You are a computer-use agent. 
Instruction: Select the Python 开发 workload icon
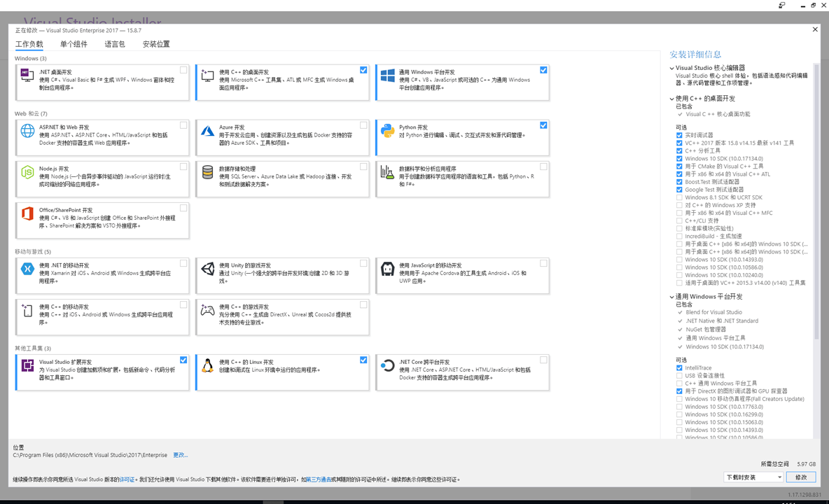(x=388, y=132)
